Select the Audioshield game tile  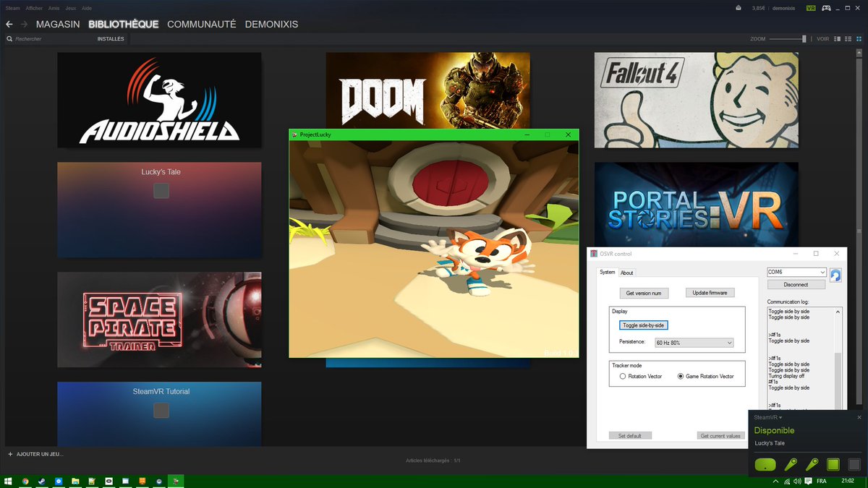[159, 100]
